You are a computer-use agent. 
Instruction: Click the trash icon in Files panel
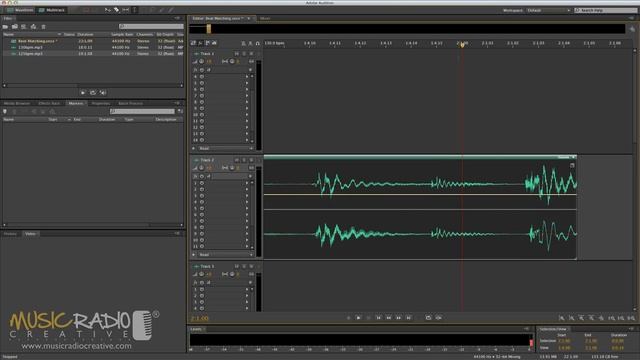43,27
